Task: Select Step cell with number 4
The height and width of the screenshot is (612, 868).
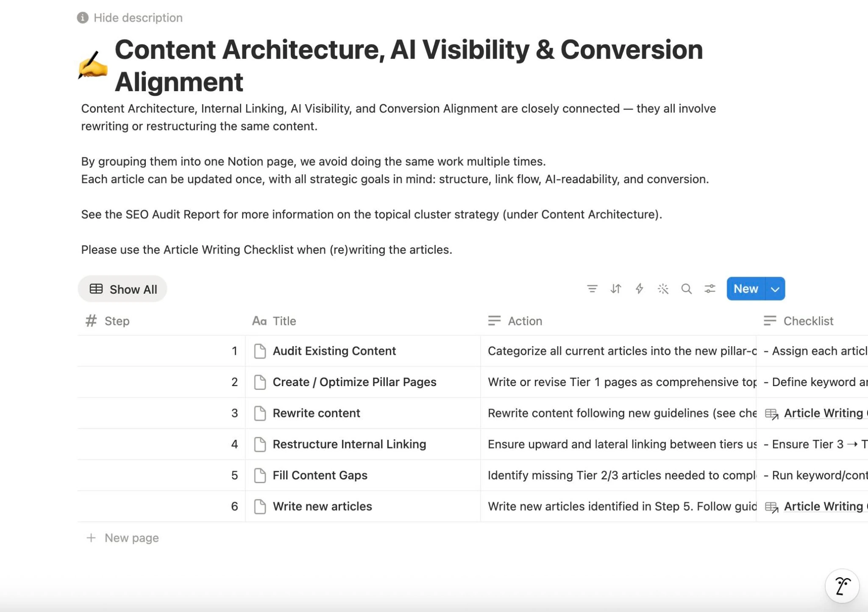Action: tap(161, 444)
